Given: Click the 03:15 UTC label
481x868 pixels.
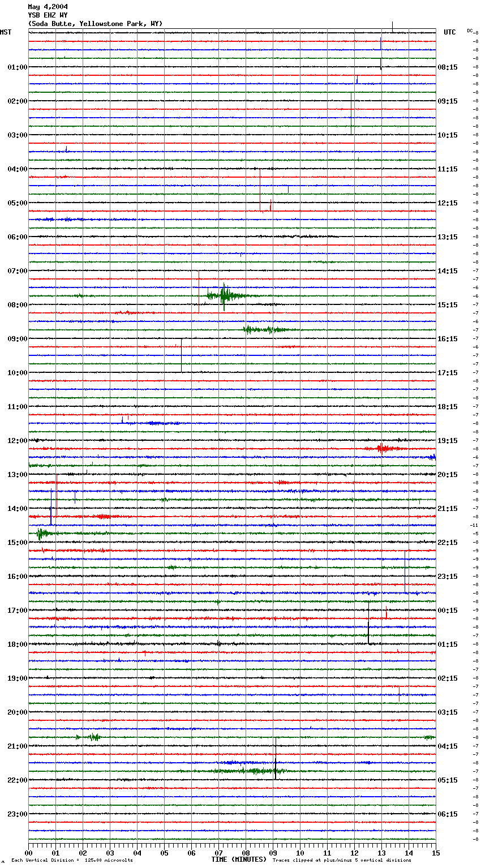Looking at the screenshot, I should [x=448, y=712].
